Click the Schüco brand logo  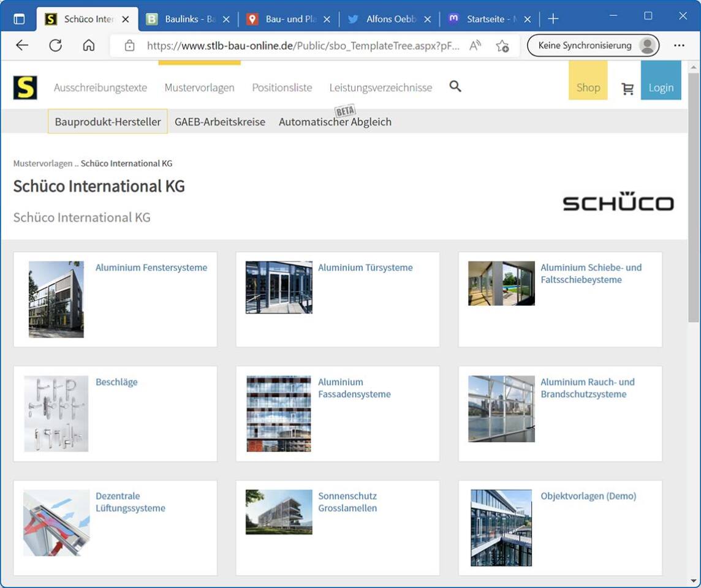[x=618, y=202]
